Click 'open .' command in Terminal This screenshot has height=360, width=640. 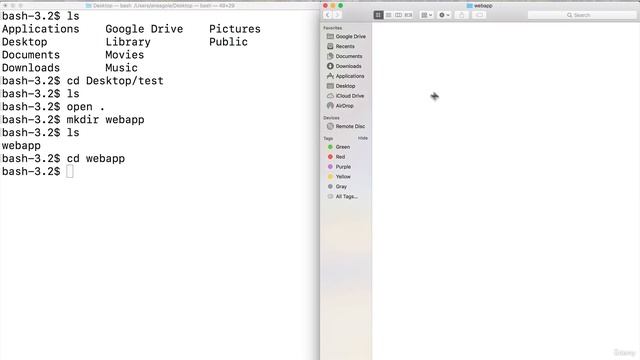86,107
